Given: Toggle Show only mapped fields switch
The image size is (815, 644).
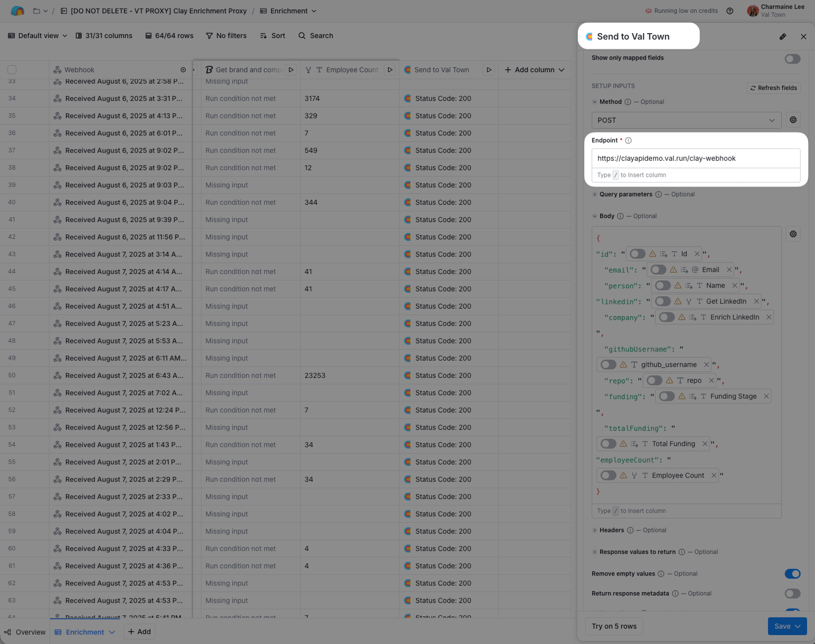Looking at the screenshot, I should [792, 59].
